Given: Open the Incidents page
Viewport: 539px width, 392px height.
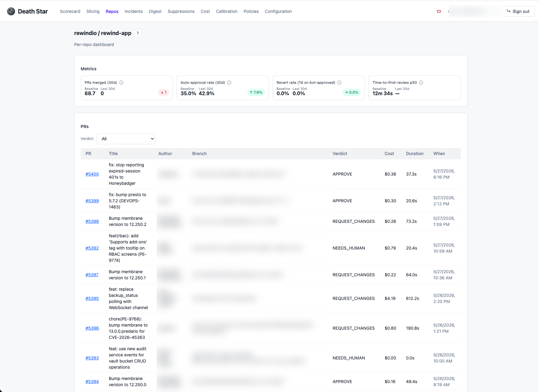Looking at the screenshot, I should click(x=134, y=11).
